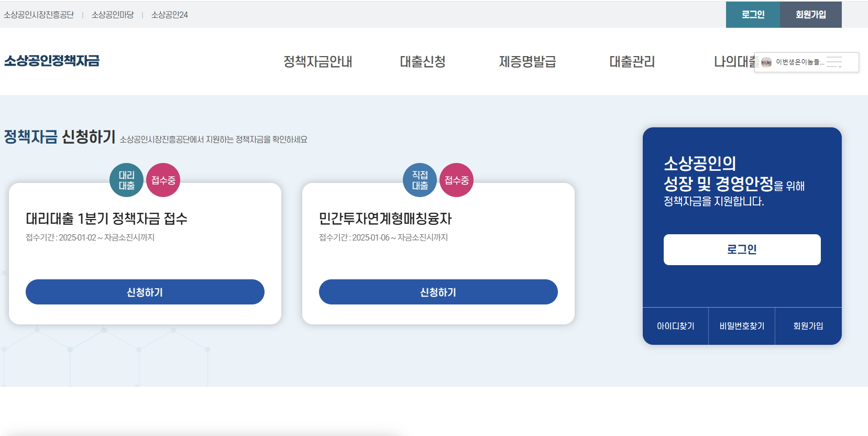Screen dimensions: 868x436
Task: Open the 대출신청 menu
Action: pos(422,62)
